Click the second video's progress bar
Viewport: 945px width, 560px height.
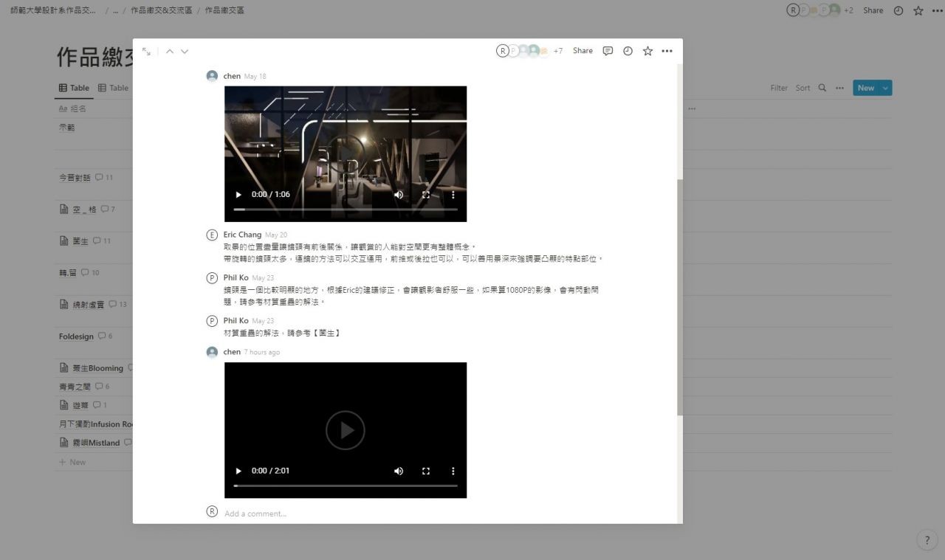pos(346,485)
